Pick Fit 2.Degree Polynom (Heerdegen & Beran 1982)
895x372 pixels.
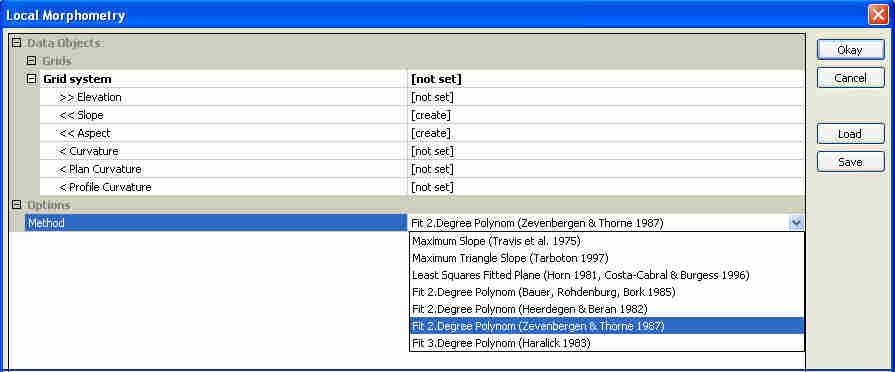pos(607,309)
